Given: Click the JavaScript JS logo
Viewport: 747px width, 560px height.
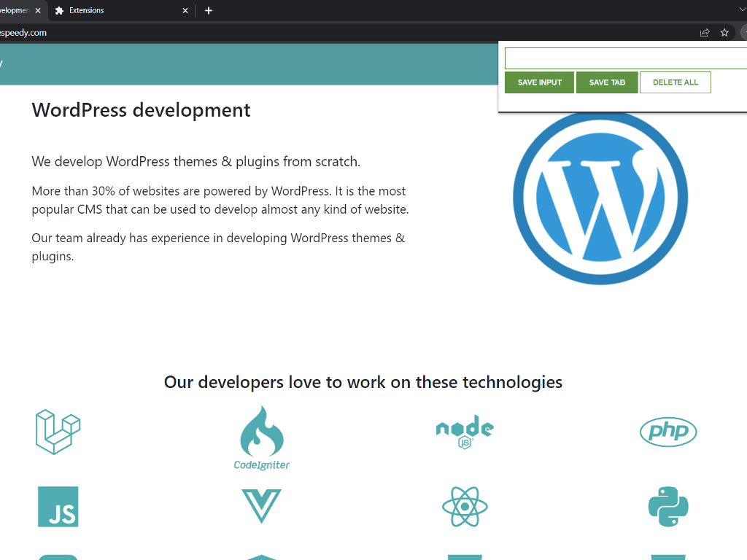Looking at the screenshot, I should (58, 507).
